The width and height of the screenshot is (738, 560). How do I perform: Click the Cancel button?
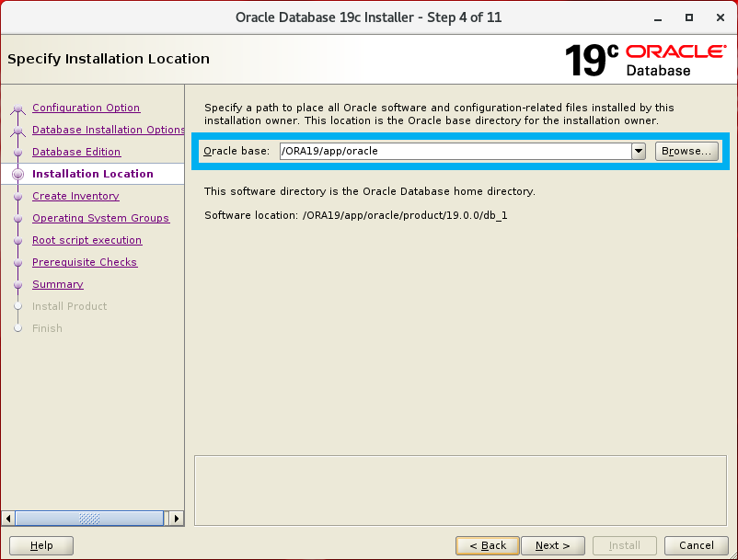click(697, 545)
